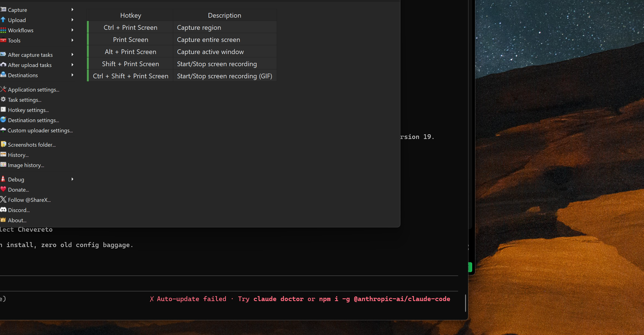This screenshot has height=335, width=644.
Task: Expand the After capture tasks submenu arrow
Action: tap(72, 55)
